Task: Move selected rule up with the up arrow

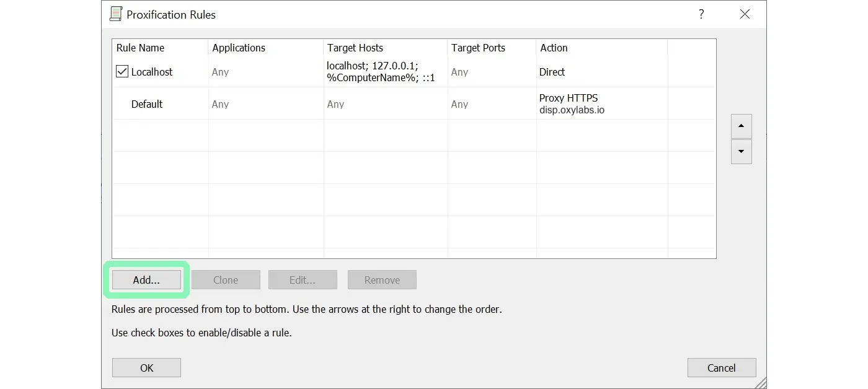Action: click(x=741, y=126)
